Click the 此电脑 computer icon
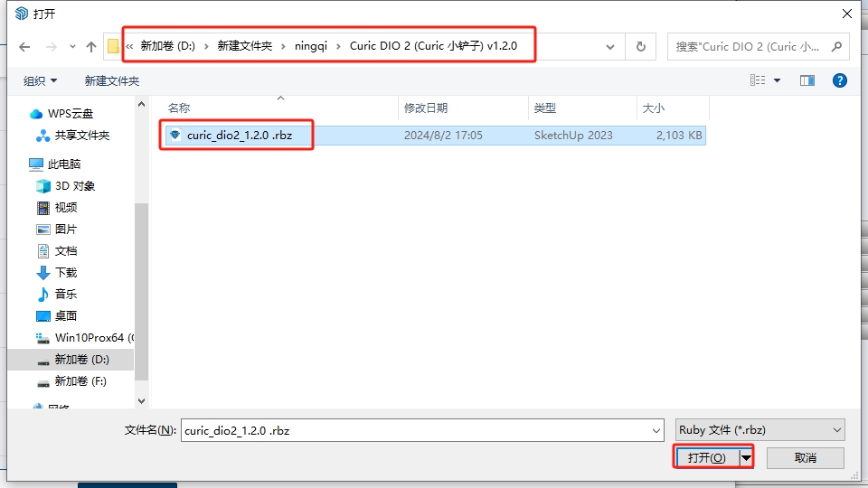 point(36,164)
